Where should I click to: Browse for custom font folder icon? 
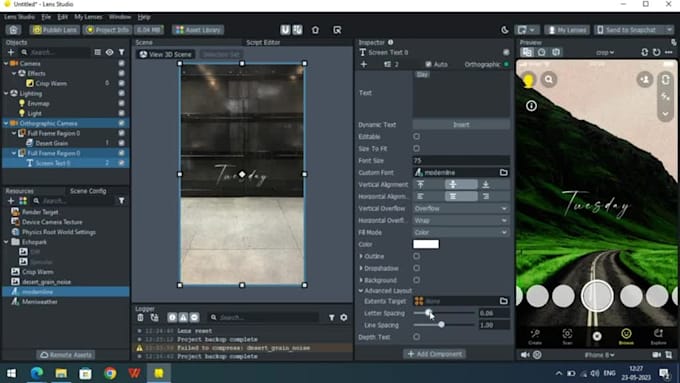503,173
